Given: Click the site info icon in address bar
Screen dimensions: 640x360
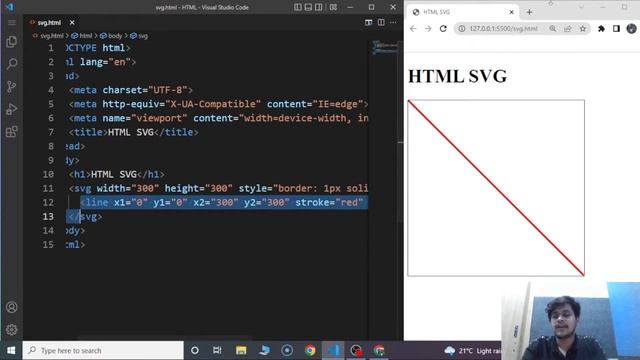Looking at the screenshot, I should pos(462,29).
